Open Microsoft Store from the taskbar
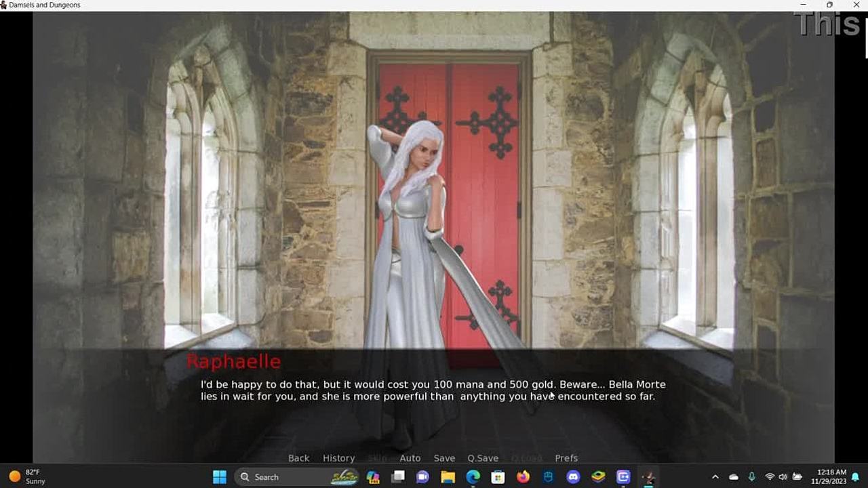The width and height of the screenshot is (868, 488). point(498,477)
